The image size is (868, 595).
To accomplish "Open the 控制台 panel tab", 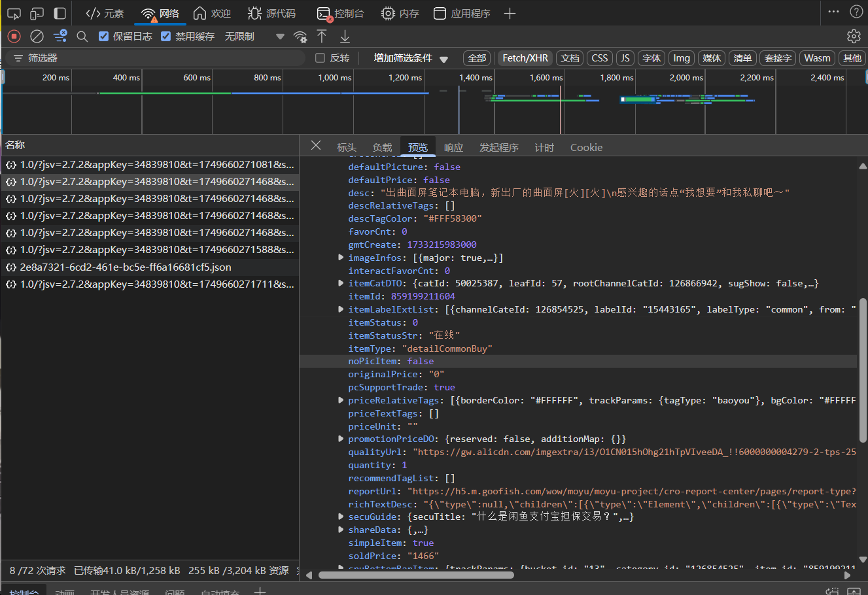I will (341, 13).
